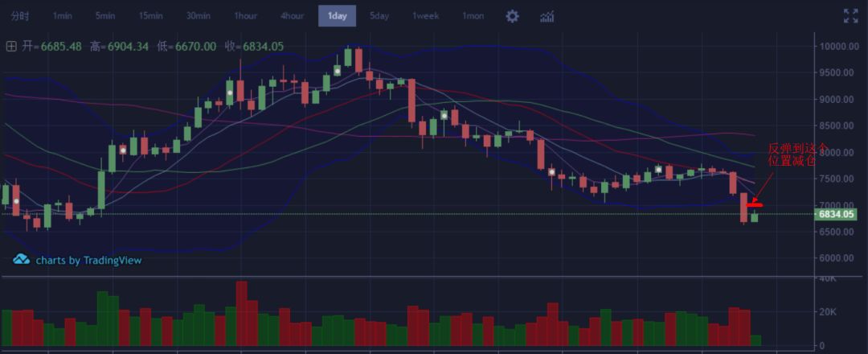Click the 6000.00 price axis label
This screenshot has width=868, height=354.
pyautogui.click(x=838, y=258)
